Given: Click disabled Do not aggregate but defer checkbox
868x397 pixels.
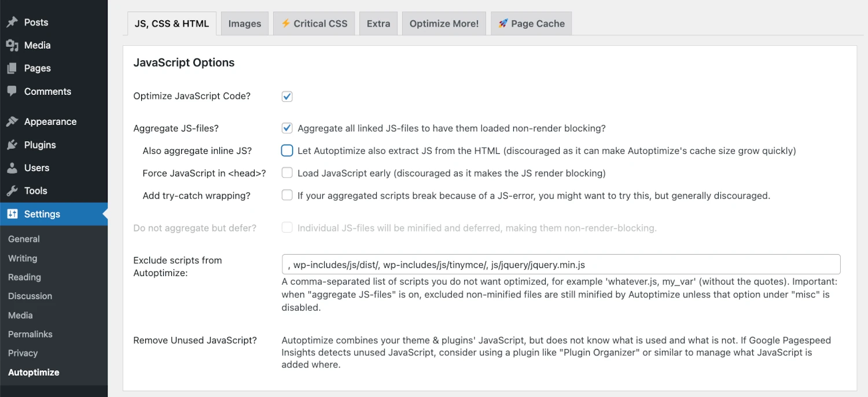Looking at the screenshot, I should pos(287,227).
